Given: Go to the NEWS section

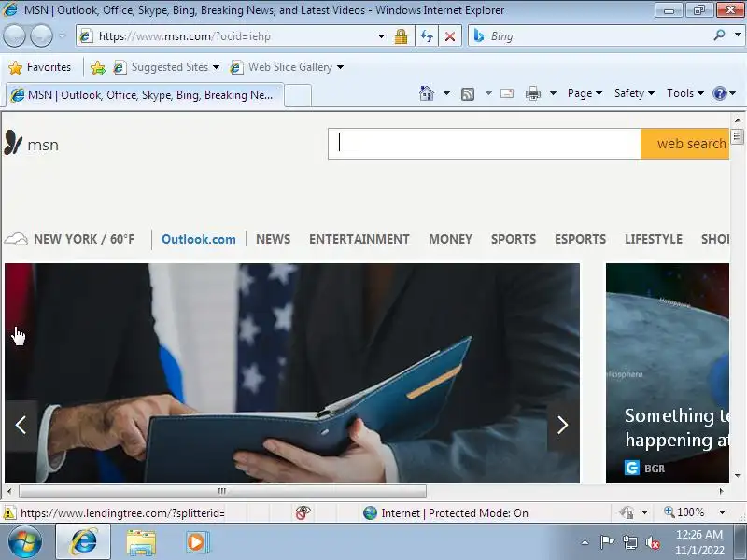Looking at the screenshot, I should tap(273, 239).
